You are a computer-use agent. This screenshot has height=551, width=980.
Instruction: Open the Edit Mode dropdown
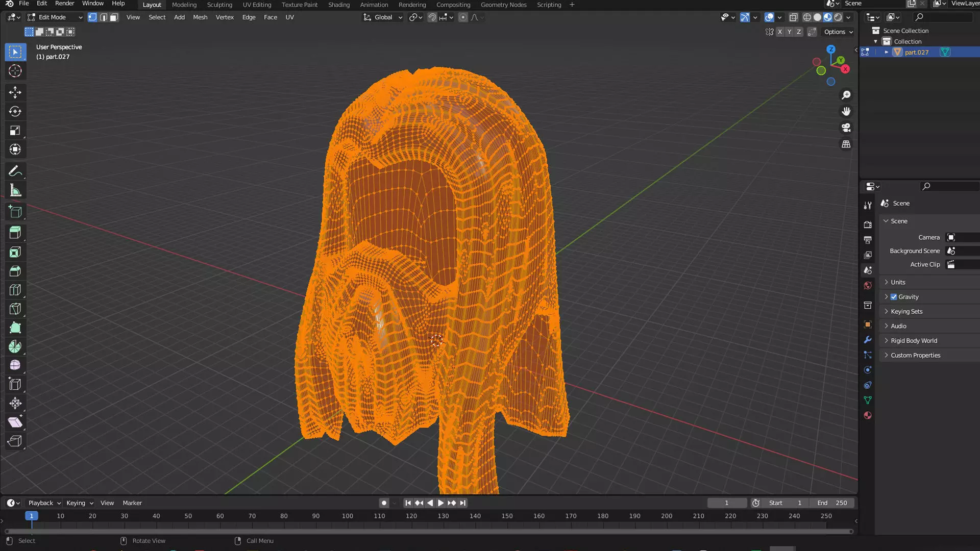(x=55, y=17)
